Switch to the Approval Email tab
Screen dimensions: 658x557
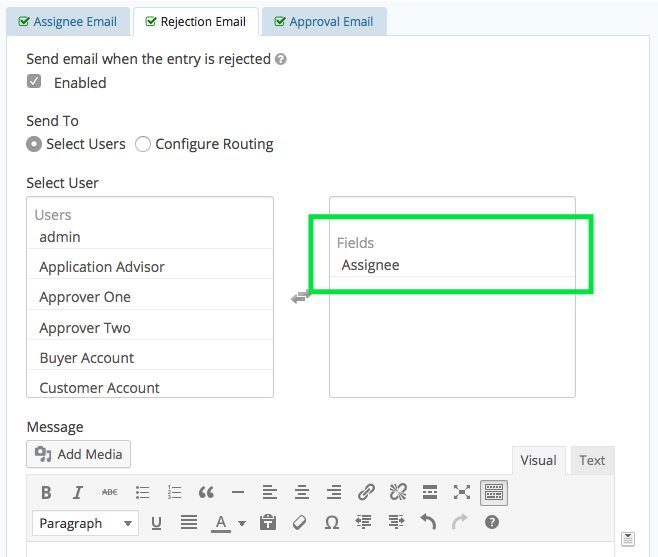pos(324,21)
